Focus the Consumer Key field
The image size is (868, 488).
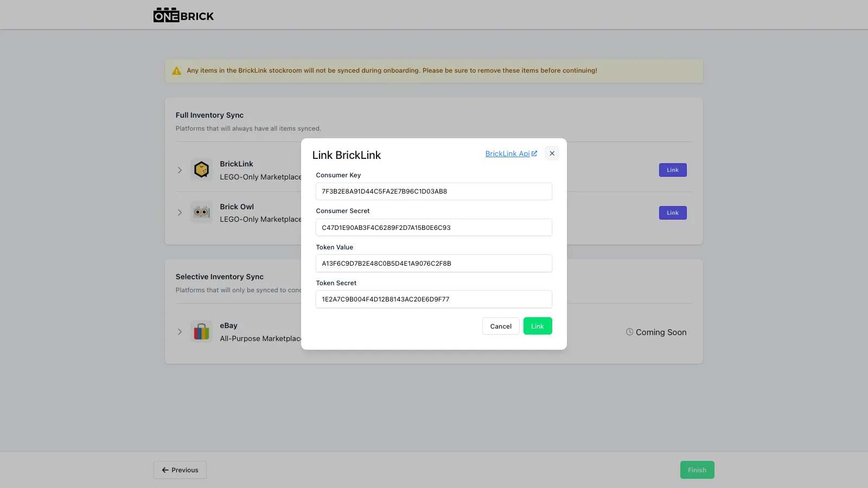click(434, 191)
